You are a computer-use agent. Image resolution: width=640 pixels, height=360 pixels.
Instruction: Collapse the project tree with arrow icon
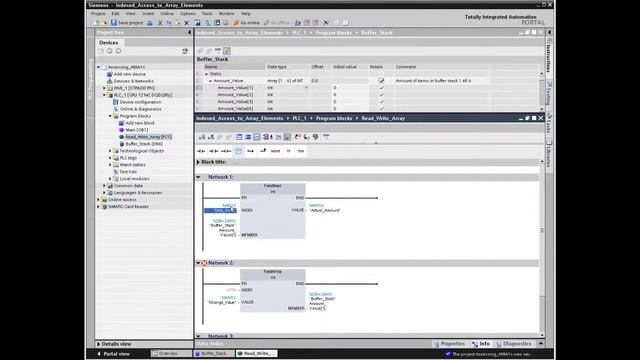189,32
